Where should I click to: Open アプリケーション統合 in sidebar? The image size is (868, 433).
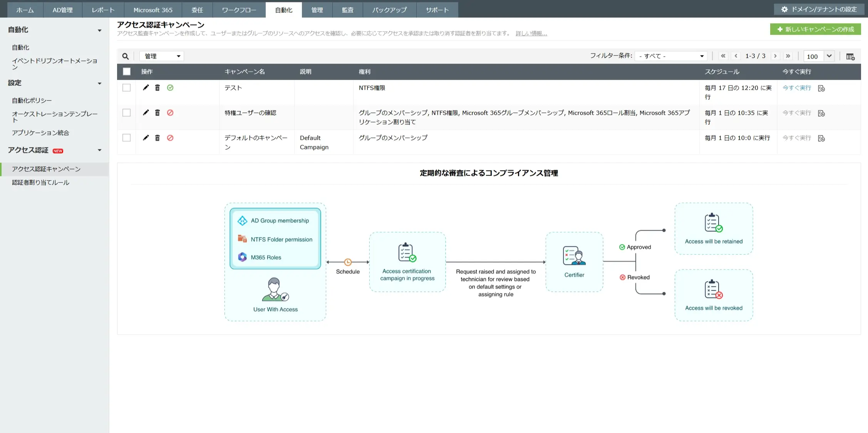(x=40, y=133)
